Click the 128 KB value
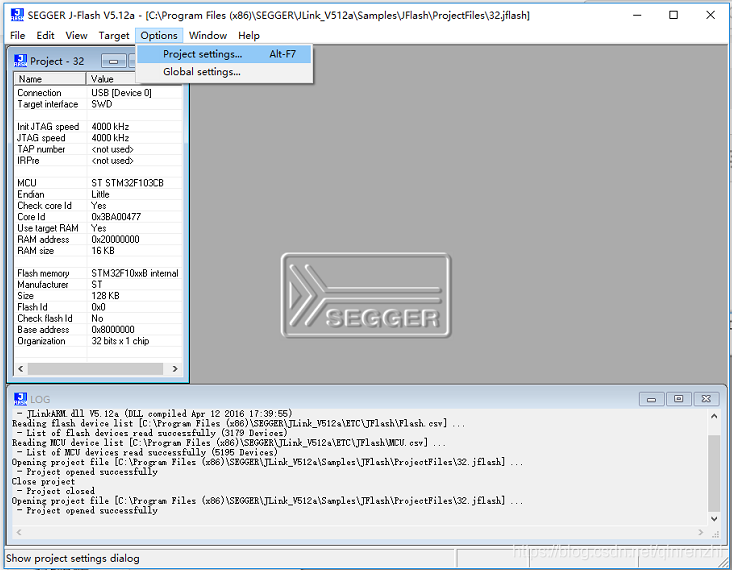732x570 pixels. click(x=106, y=296)
